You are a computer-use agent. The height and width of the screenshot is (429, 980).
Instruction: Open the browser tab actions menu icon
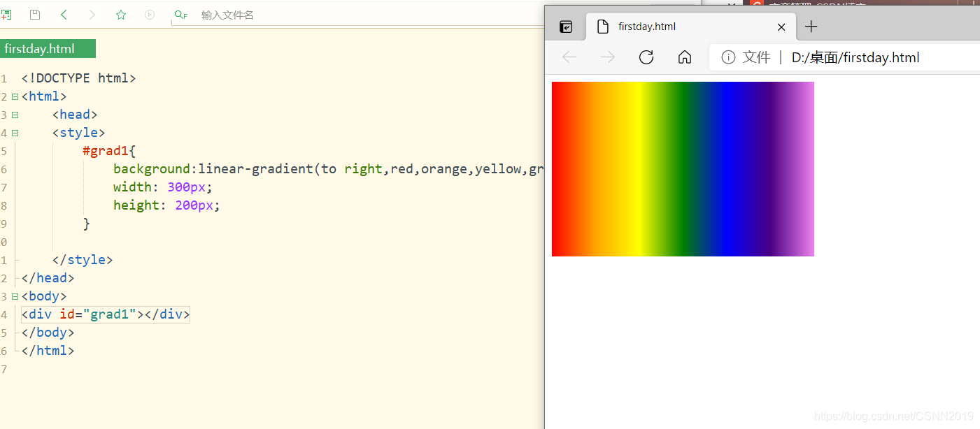pyautogui.click(x=566, y=27)
